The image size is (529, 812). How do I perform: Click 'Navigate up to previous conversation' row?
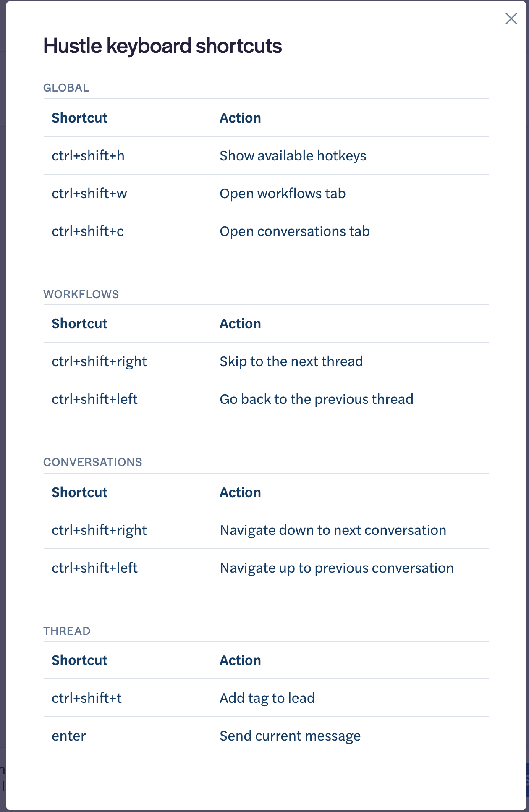(x=266, y=568)
